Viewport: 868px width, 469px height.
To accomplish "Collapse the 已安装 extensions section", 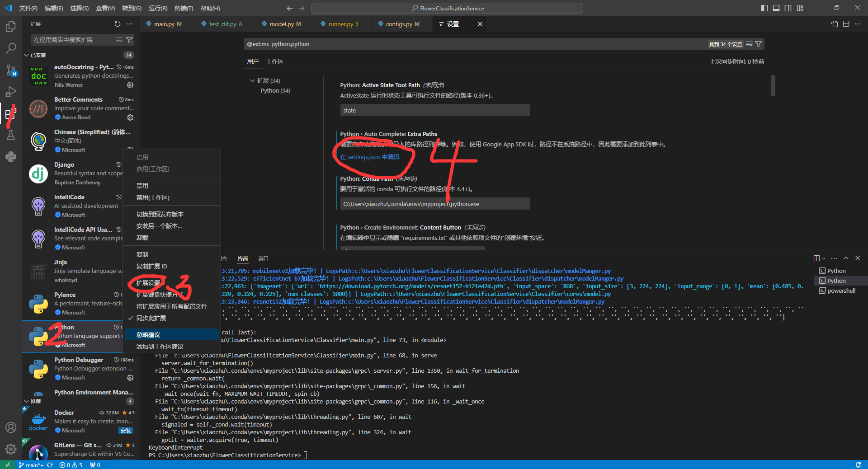I will click(26, 55).
